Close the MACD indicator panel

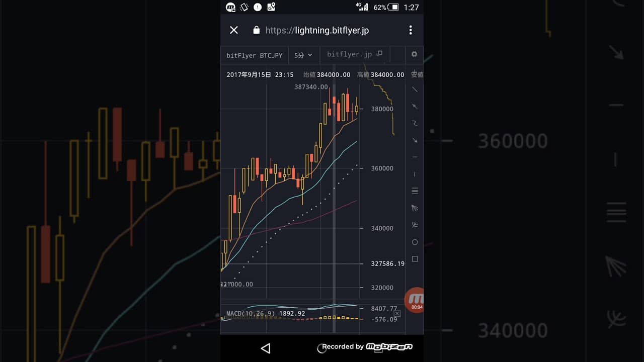[x=397, y=314]
